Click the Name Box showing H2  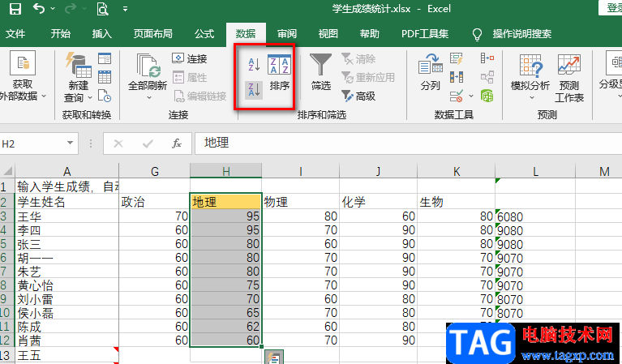pos(32,143)
